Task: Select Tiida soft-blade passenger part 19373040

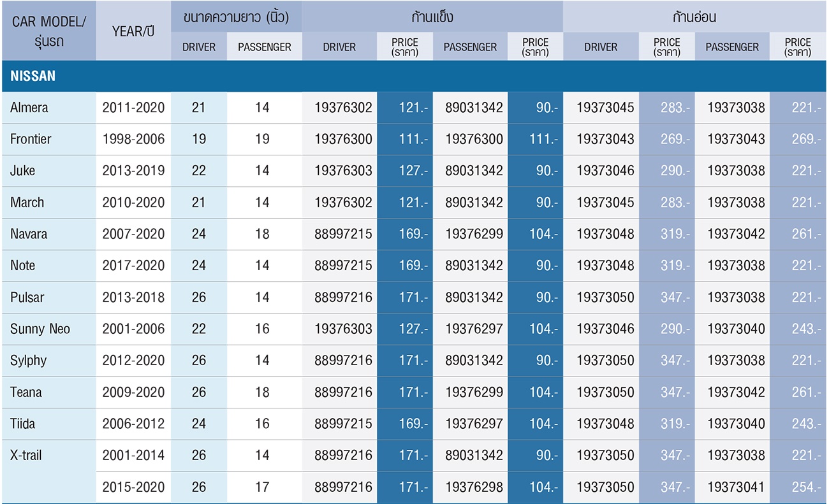Action: (736, 424)
